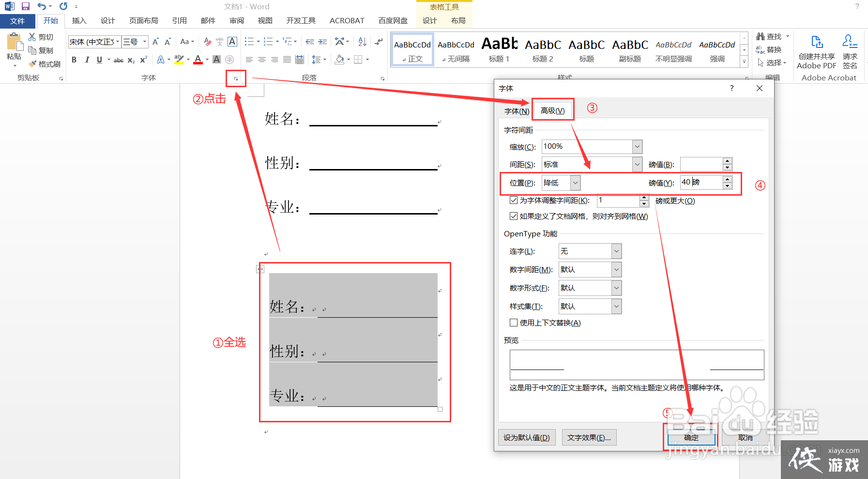Click the position 磅值 40 磅 field
868x479 pixels.
(x=701, y=183)
